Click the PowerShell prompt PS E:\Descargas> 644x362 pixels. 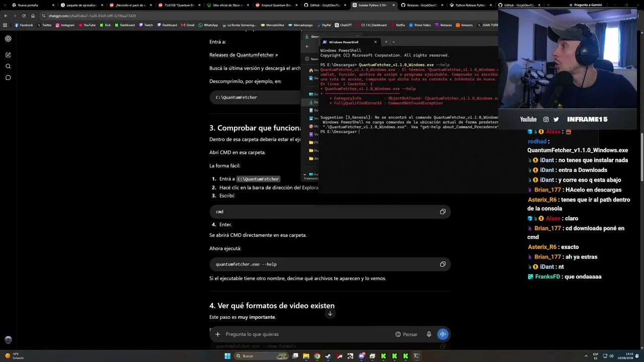click(x=338, y=132)
